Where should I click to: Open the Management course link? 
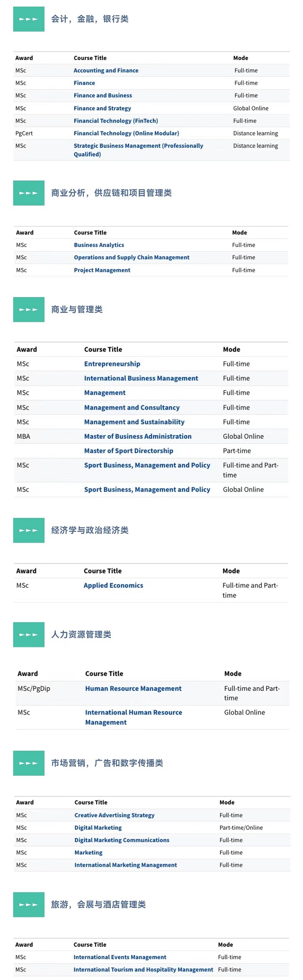coord(105,393)
